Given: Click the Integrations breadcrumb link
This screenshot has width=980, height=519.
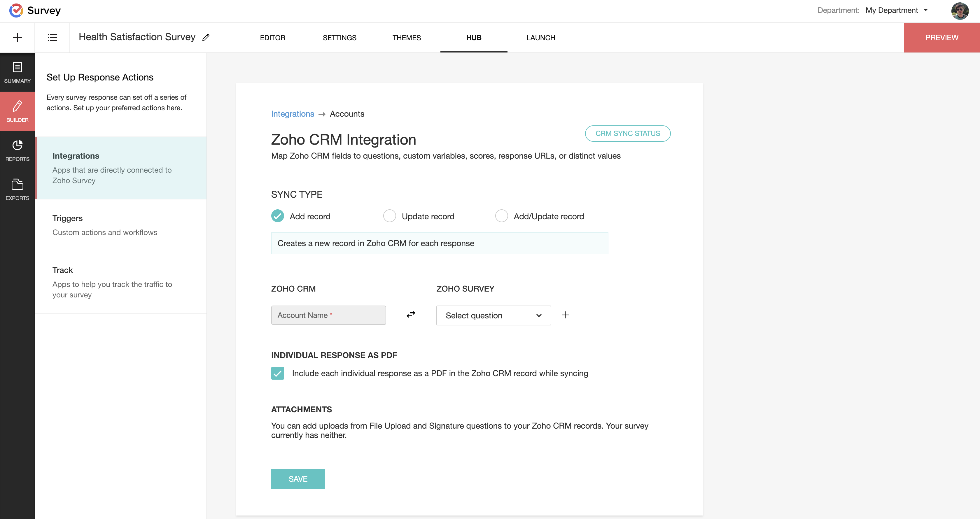Looking at the screenshot, I should click(x=292, y=114).
